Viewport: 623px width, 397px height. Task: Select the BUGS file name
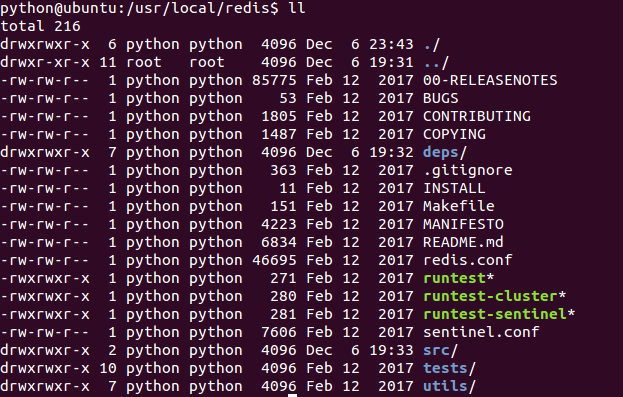click(441, 98)
